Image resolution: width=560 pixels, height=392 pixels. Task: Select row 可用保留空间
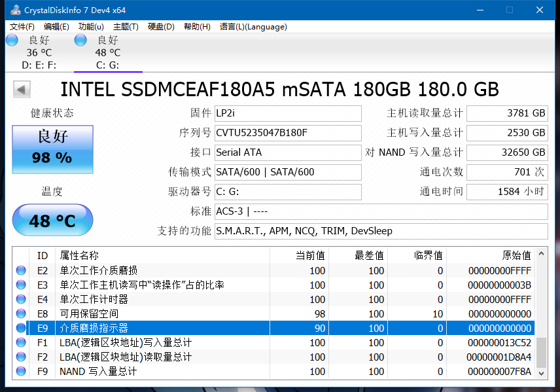click(274, 313)
